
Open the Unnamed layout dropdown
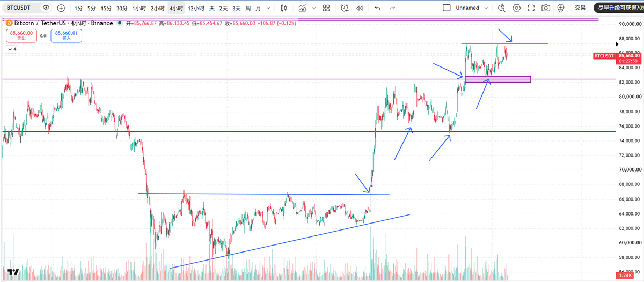coord(472,8)
